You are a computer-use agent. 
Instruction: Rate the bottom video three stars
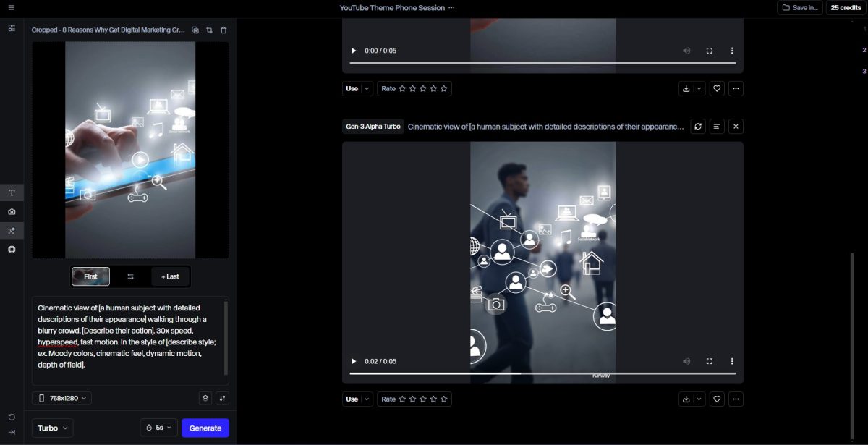(423, 399)
